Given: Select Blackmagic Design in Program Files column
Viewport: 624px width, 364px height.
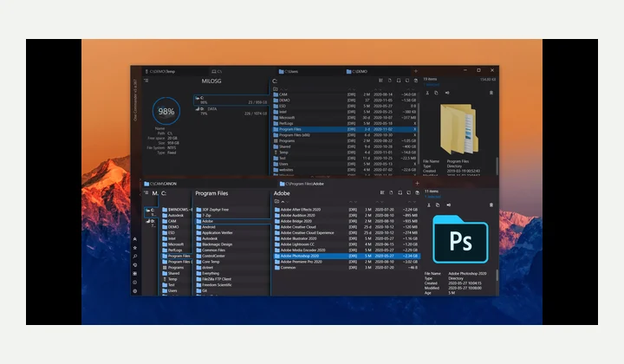Looking at the screenshot, I should [x=232, y=244].
